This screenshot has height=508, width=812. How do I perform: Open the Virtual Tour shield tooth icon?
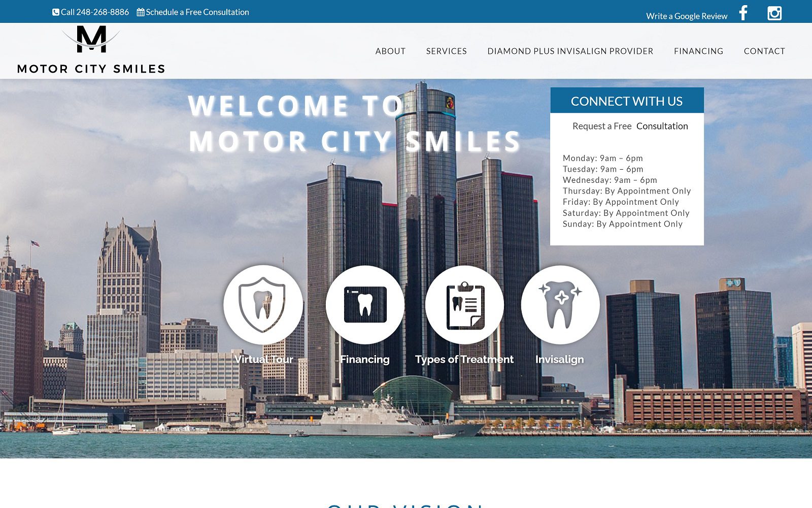pos(263,305)
